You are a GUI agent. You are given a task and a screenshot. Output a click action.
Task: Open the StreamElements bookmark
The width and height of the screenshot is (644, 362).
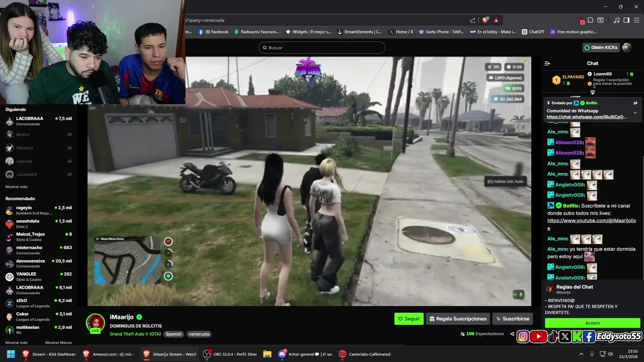click(x=359, y=32)
